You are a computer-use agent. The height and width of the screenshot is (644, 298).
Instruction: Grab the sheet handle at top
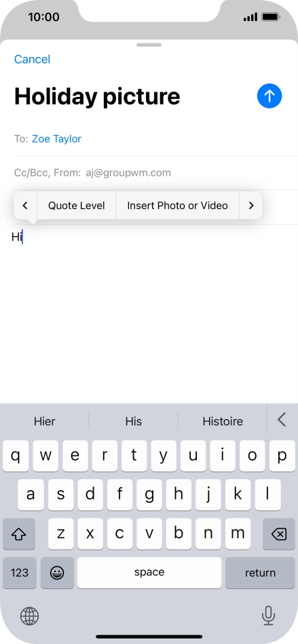coord(149,45)
